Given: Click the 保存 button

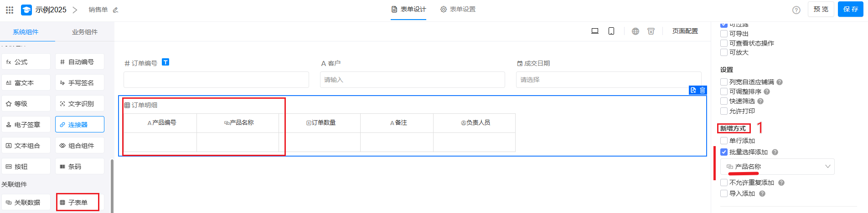Looking at the screenshot, I should click(850, 9).
